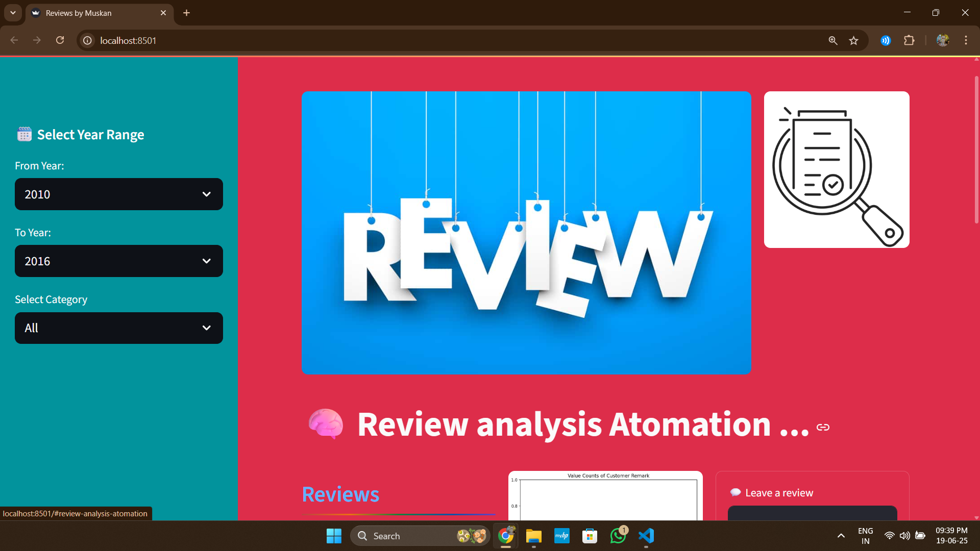Open Chrome three-dot menu
Screen dimensions: 980x551
pyautogui.click(x=966, y=40)
